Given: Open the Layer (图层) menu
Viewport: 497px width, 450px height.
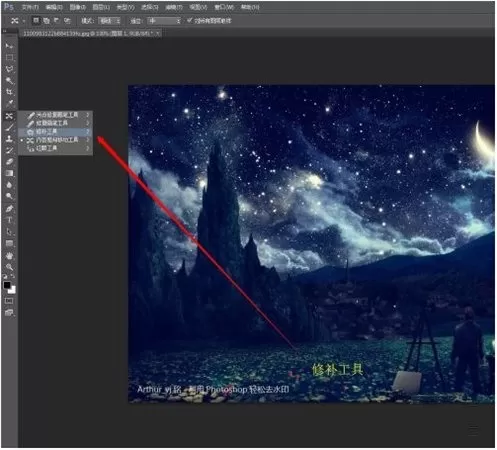Looking at the screenshot, I should click(101, 7).
